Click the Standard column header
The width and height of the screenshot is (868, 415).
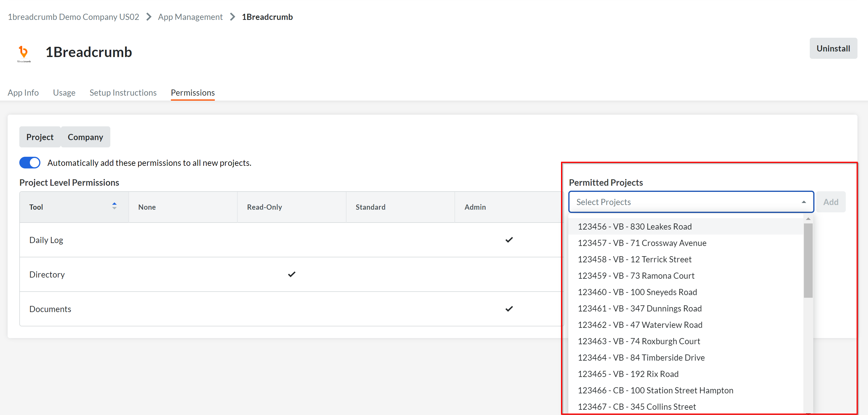[400, 207]
